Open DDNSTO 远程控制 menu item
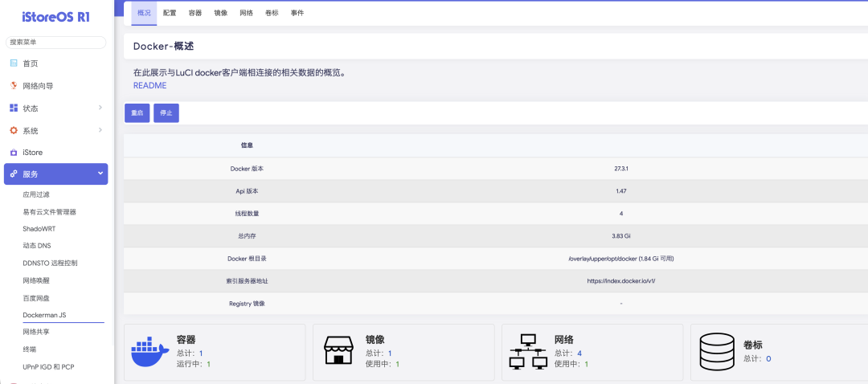This screenshot has height=384, width=868. [50, 263]
